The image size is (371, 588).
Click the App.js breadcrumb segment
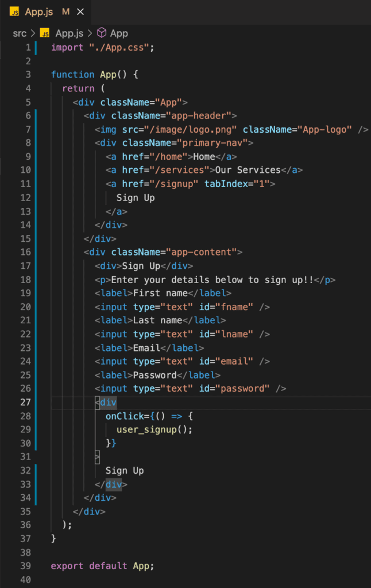pyautogui.click(x=69, y=33)
